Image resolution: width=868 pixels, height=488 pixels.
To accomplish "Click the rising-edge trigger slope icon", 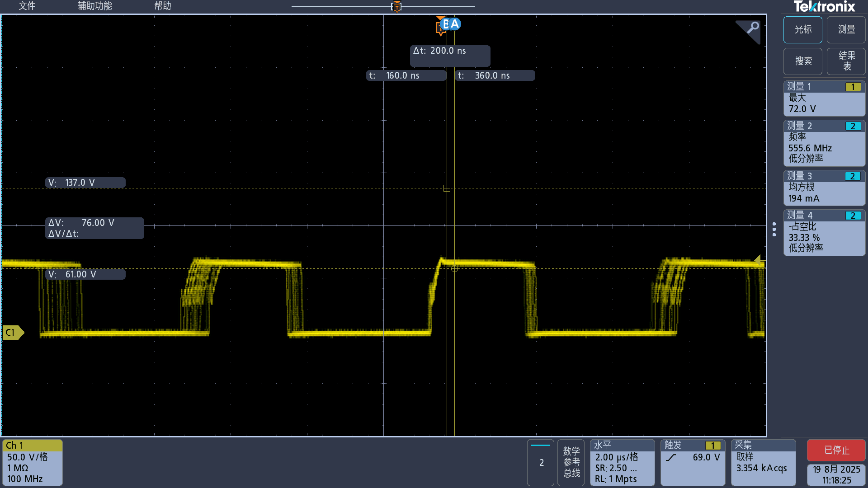I will click(x=671, y=457).
